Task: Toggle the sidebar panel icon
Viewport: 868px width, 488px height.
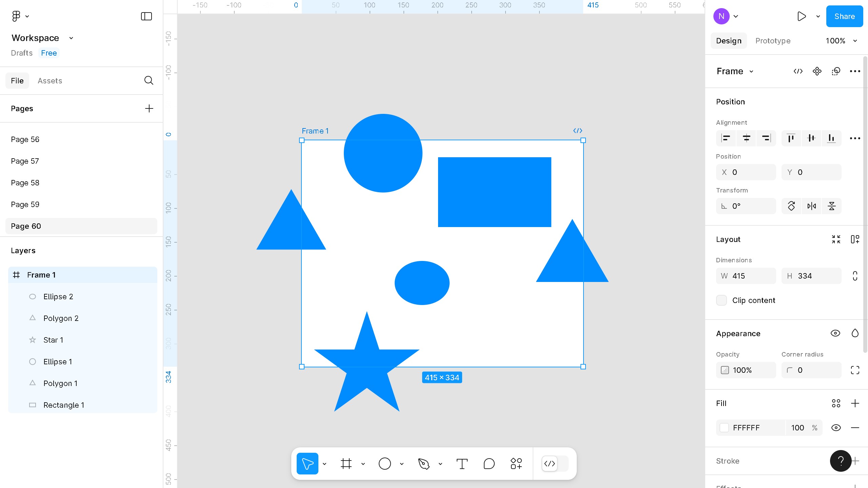Action: (x=146, y=16)
